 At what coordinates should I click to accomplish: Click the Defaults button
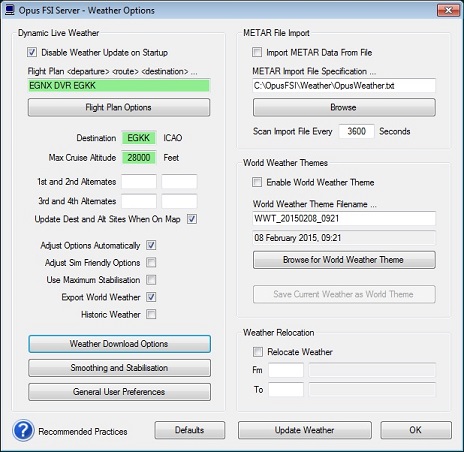[190, 430]
